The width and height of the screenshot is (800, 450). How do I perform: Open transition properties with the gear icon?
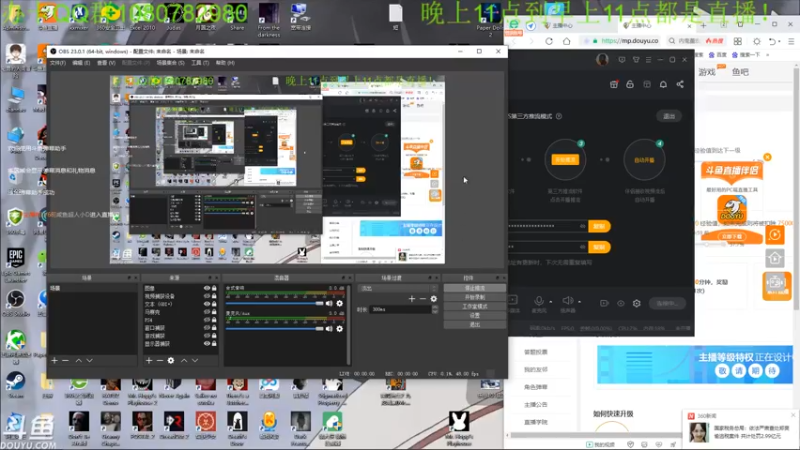coord(434,298)
